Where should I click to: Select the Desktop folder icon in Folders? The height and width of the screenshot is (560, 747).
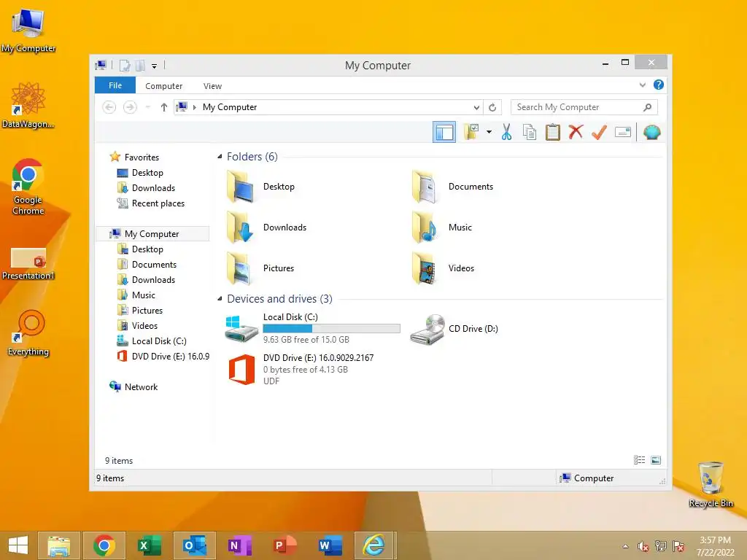(x=241, y=187)
